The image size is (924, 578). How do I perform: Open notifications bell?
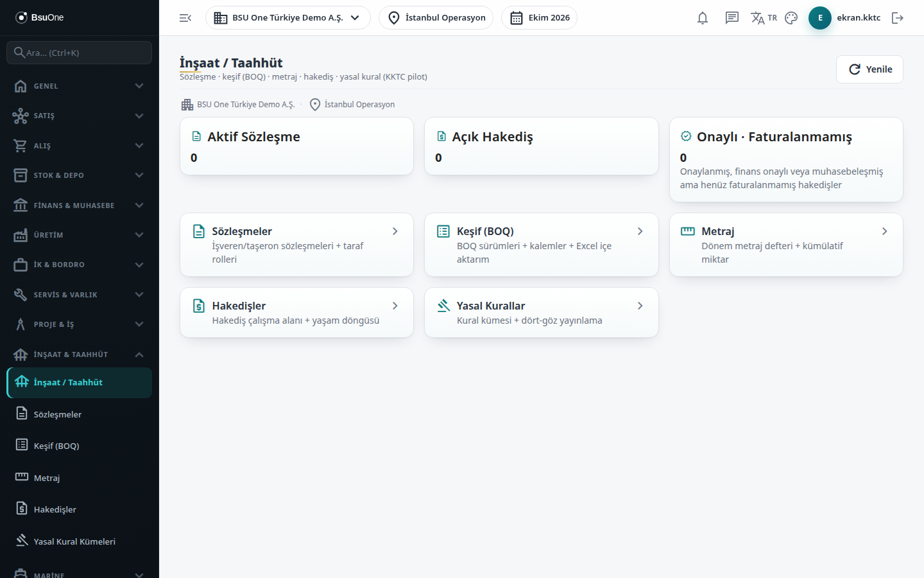tap(703, 18)
